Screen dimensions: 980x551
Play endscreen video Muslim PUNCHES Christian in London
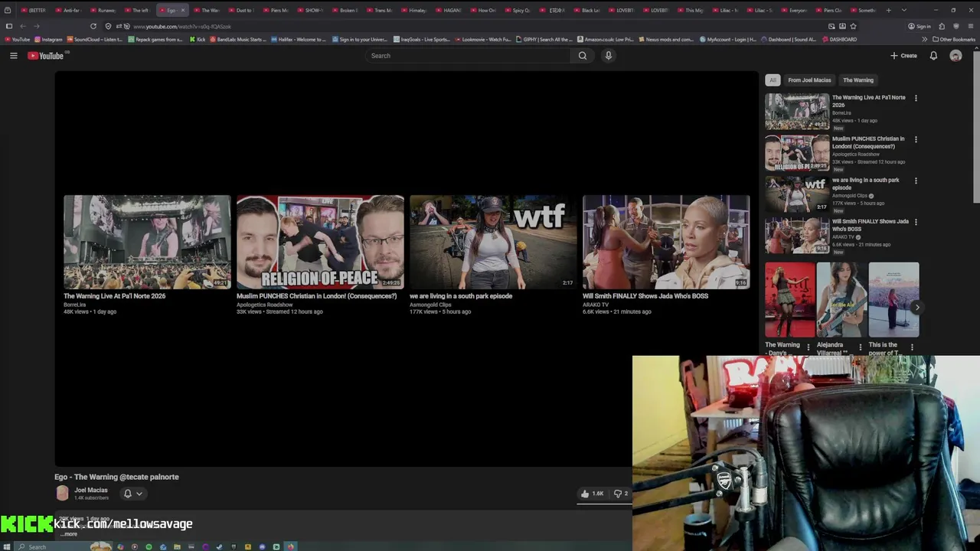click(x=320, y=242)
